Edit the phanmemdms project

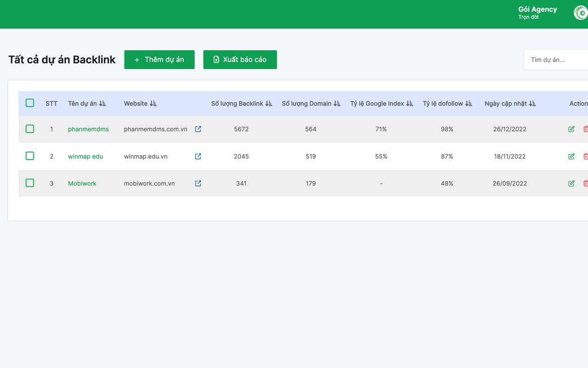pos(571,129)
